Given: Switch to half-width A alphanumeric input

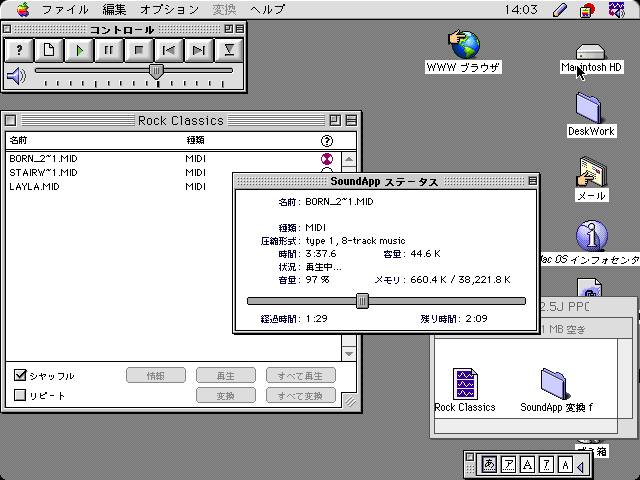Looking at the screenshot, I should click(x=565, y=464).
